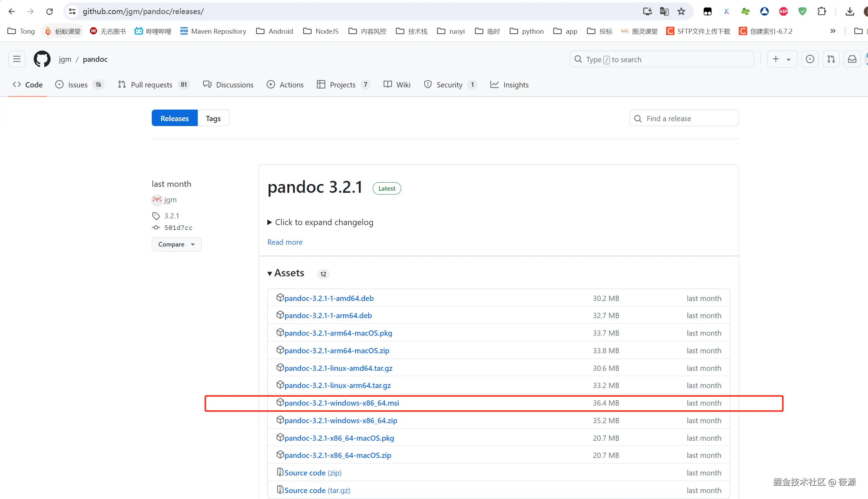Open the create new plus dropdown
Screen dimensions: 868x499
(x=782, y=59)
